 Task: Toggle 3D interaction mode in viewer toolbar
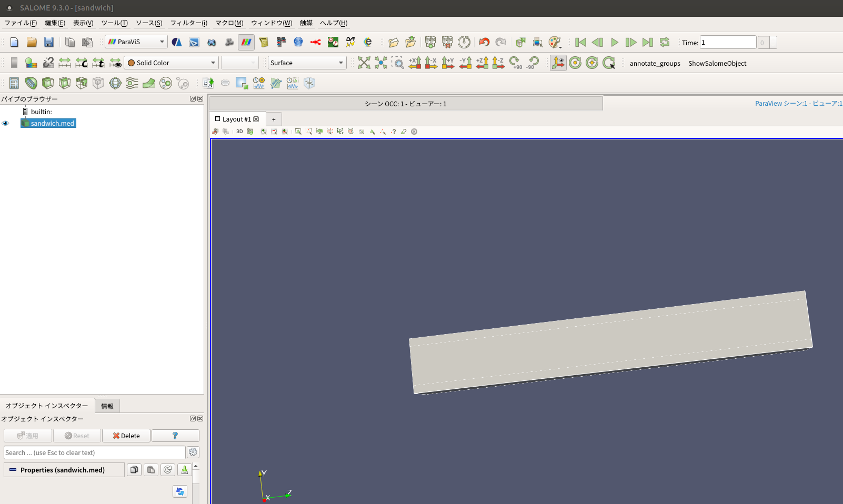point(239,132)
